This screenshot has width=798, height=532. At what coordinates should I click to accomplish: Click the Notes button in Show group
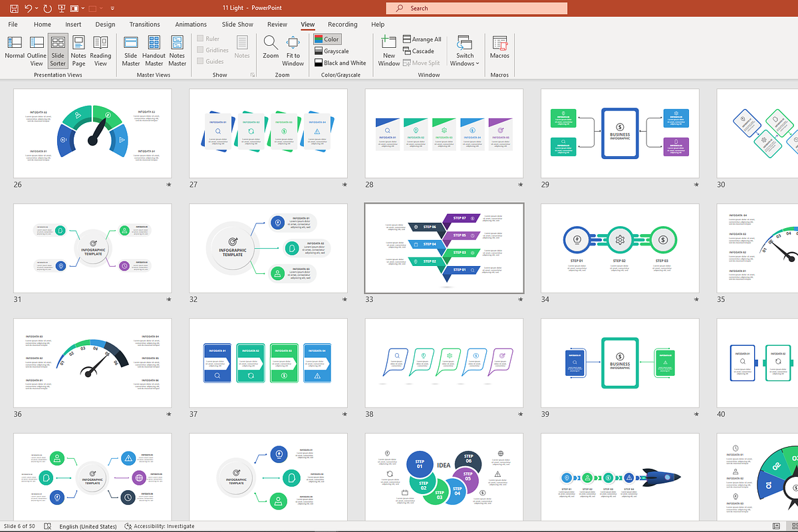[x=242, y=47]
